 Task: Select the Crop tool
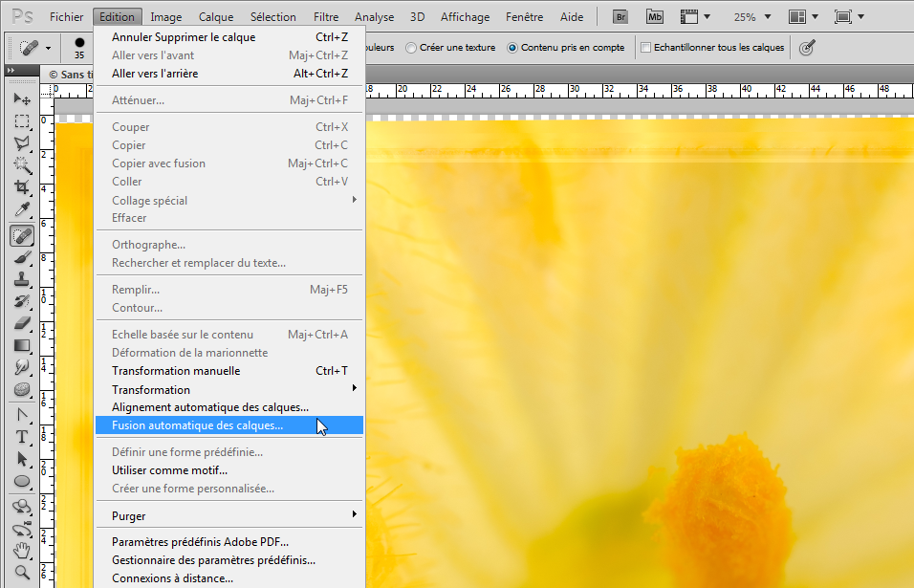[x=22, y=187]
